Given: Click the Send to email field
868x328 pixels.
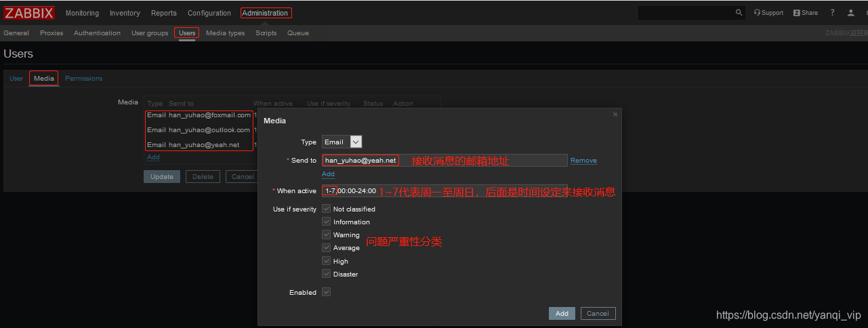Looking at the screenshot, I should click(445, 161).
